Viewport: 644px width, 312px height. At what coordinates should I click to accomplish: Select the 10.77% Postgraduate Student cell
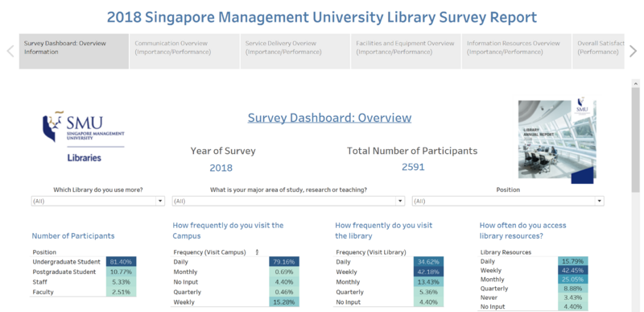tap(122, 272)
